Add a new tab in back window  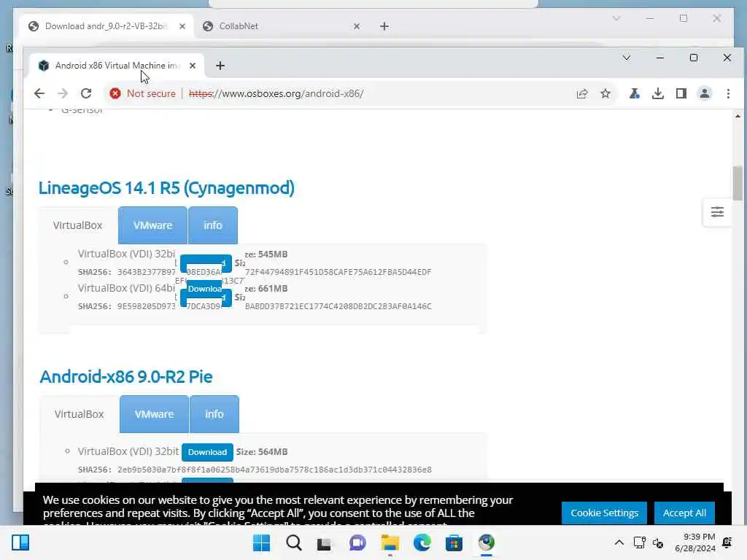pyautogui.click(x=384, y=26)
